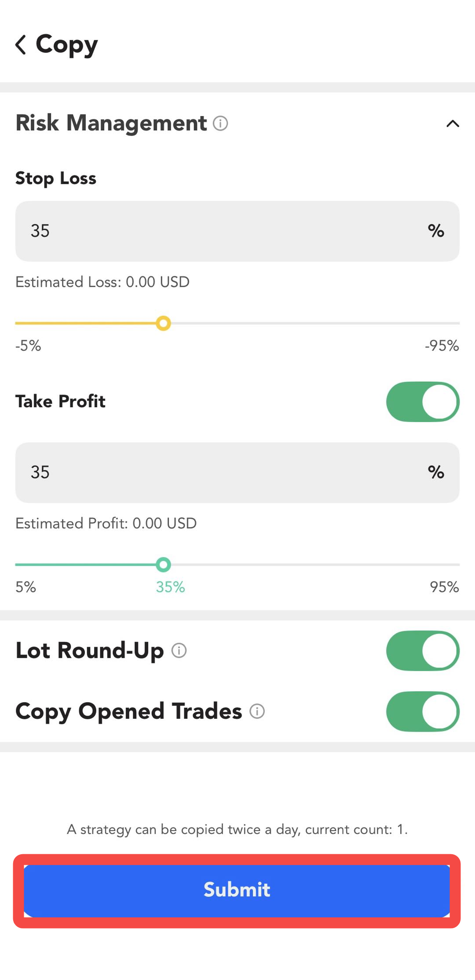The width and height of the screenshot is (475, 980).
Task: Click the Risk Management heading text
Action: click(111, 123)
